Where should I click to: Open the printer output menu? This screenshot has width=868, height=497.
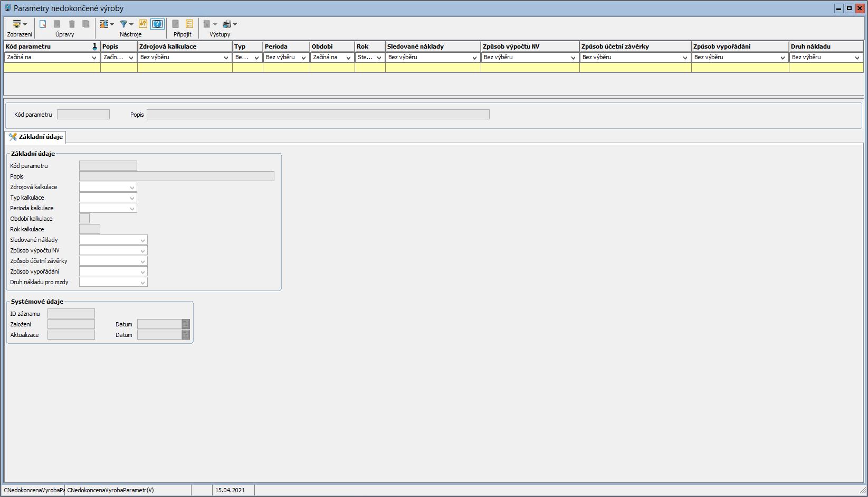229,24
